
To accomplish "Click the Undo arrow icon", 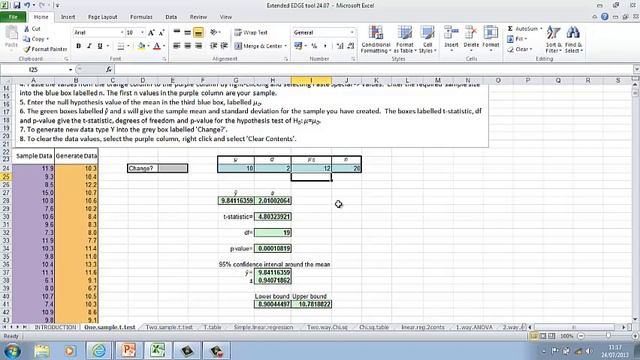I will pos(27,5).
